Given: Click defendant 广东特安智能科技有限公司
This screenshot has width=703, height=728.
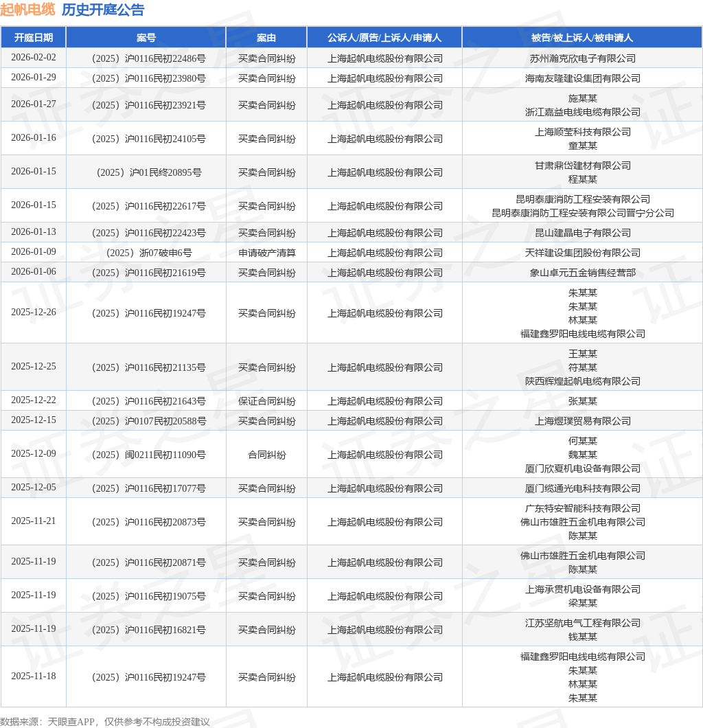Looking at the screenshot, I should (x=582, y=508).
